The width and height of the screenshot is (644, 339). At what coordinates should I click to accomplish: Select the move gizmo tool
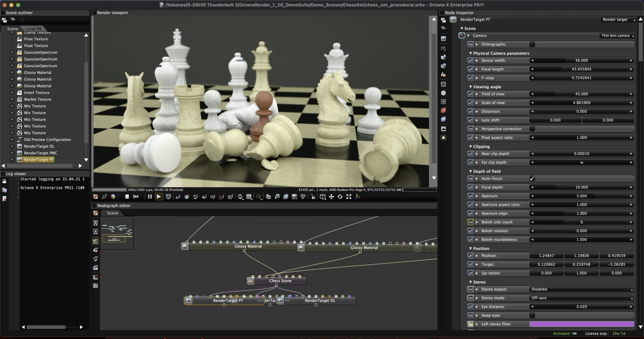point(331,197)
